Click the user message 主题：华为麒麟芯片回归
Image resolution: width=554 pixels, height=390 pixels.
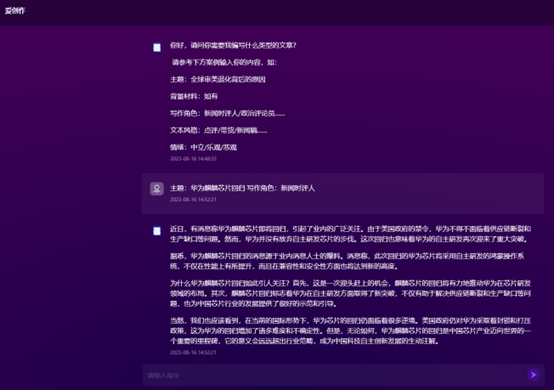242,188
